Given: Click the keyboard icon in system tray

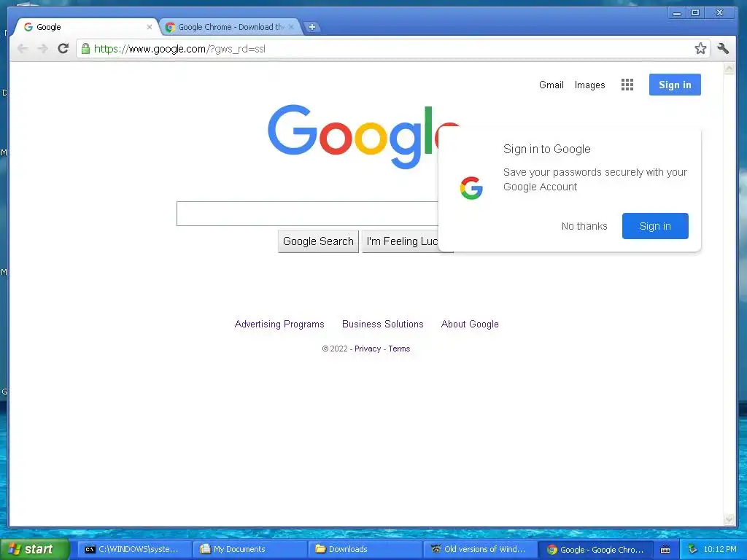Looking at the screenshot, I should (665, 550).
